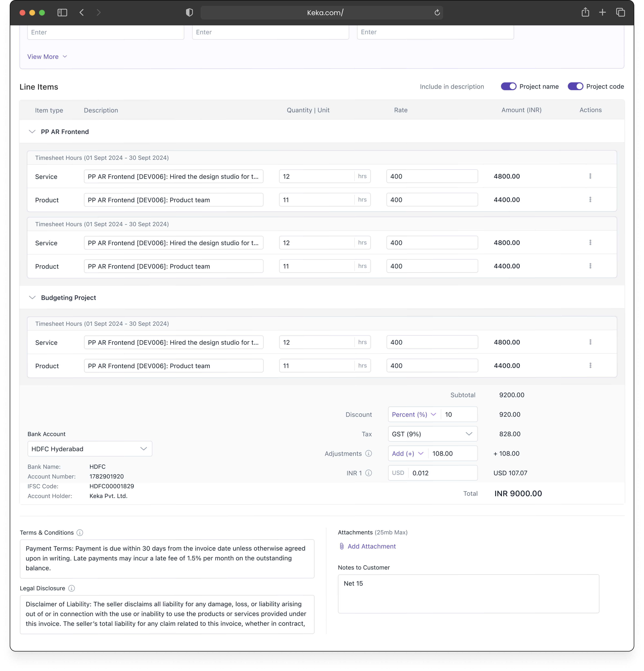Image resolution: width=644 pixels, height=671 pixels.
Task: Show Legal Disclosure info icon
Action: pyautogui.click(x=72, y=588)
